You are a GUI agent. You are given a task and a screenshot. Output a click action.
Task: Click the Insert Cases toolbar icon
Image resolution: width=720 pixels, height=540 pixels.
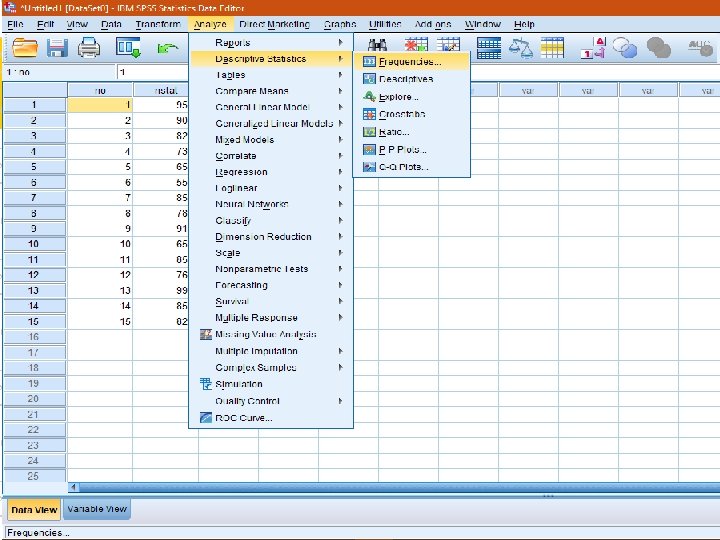[416, 46]
